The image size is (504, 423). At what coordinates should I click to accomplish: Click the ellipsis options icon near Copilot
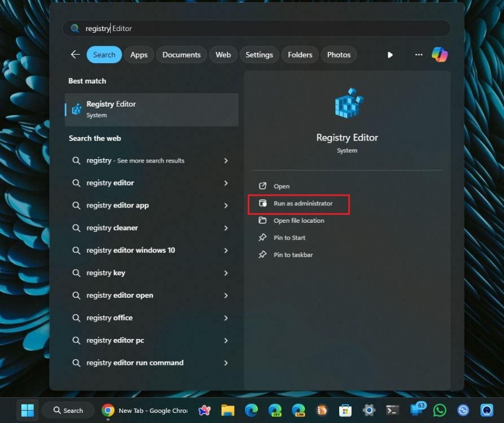point(418,54)
